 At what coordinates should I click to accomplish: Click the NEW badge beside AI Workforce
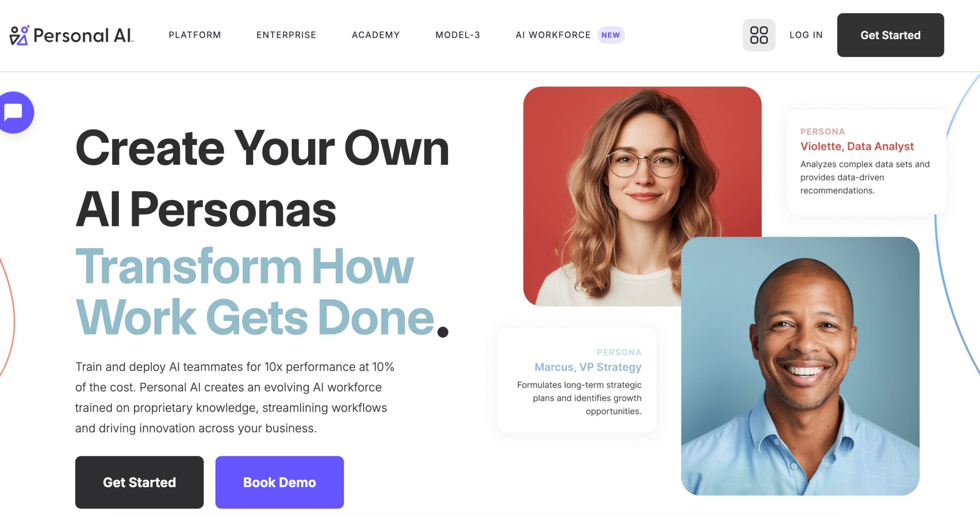tap(611, 35)
